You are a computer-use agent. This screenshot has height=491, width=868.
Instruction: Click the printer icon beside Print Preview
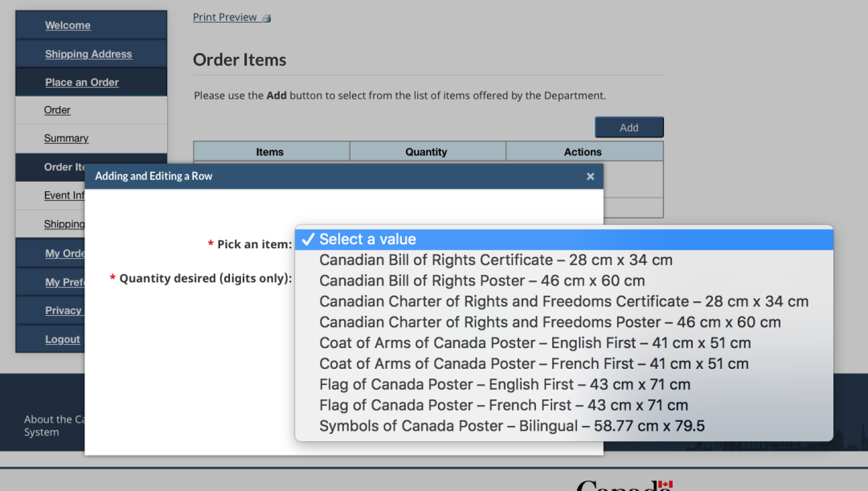click(x=267, y=18)
